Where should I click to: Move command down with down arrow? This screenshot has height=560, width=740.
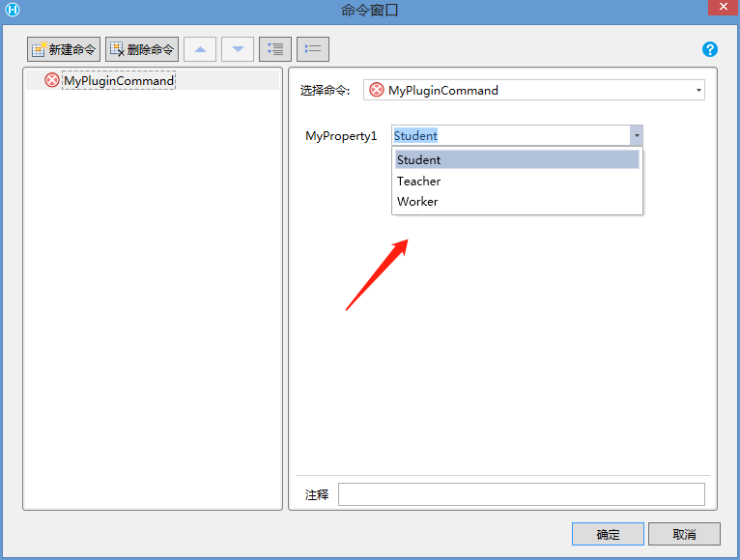click(238, 49)
